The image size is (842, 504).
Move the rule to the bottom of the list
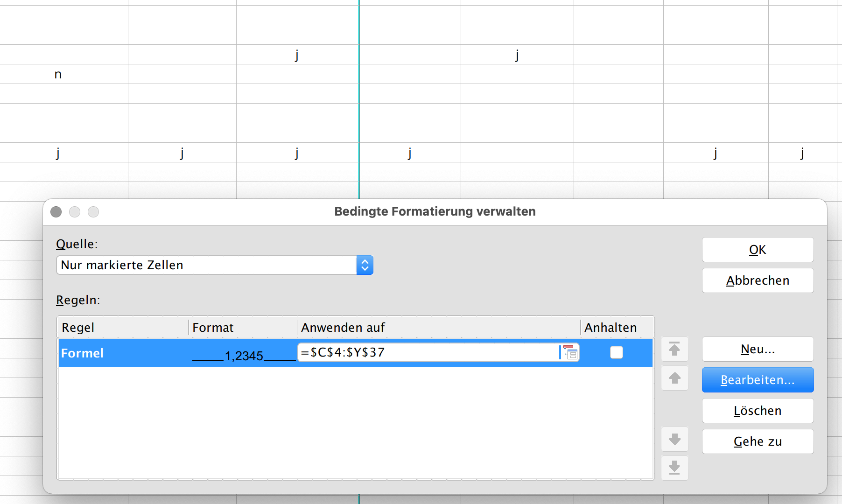pos(674,468)
